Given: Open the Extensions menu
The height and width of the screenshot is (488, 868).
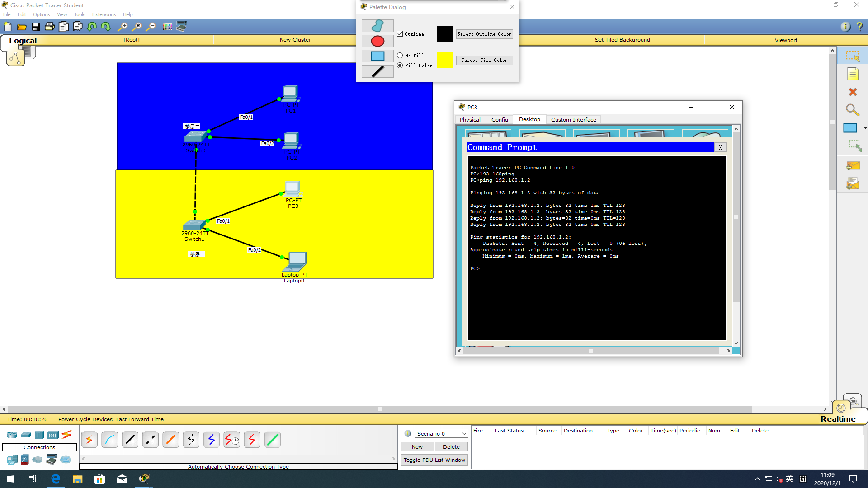Looking at the screenshot, I should point(104,14).
